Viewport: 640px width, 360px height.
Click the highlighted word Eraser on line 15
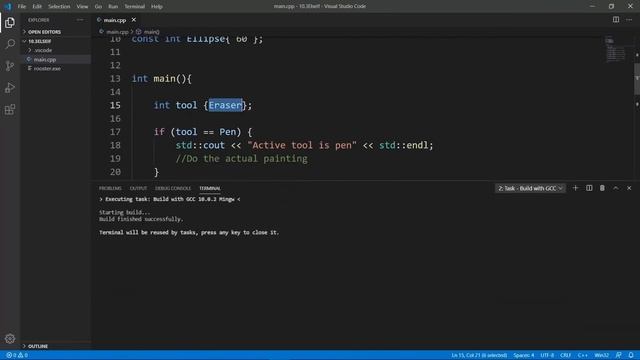pyautogui.click(x=225, y=105)
